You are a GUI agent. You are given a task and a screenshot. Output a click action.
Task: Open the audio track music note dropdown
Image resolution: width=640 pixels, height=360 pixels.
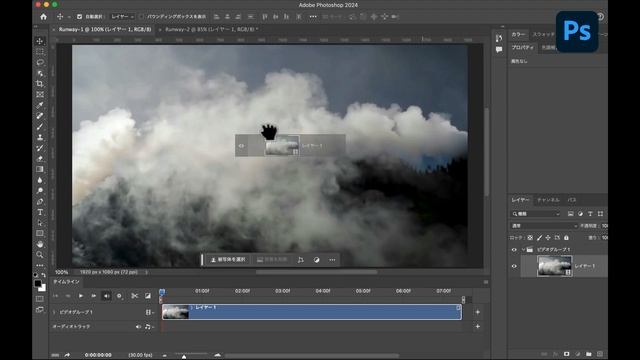click(x=149, y=327)
